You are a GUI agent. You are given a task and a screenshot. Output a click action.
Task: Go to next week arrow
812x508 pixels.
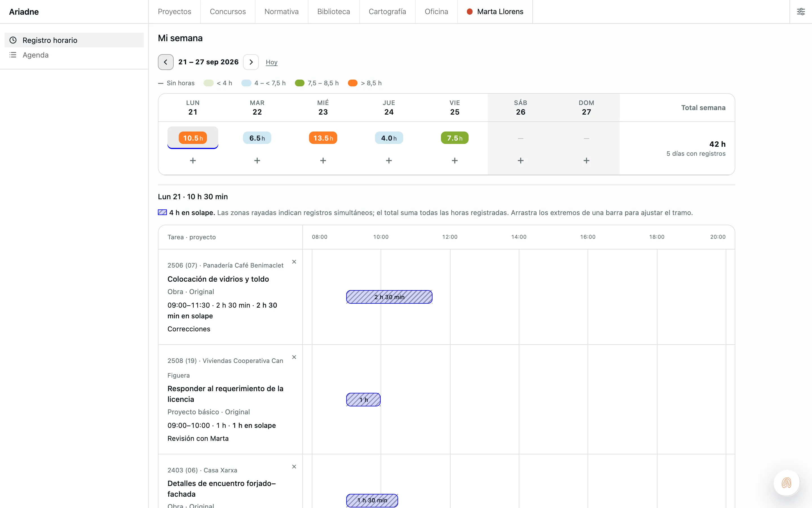251,62
